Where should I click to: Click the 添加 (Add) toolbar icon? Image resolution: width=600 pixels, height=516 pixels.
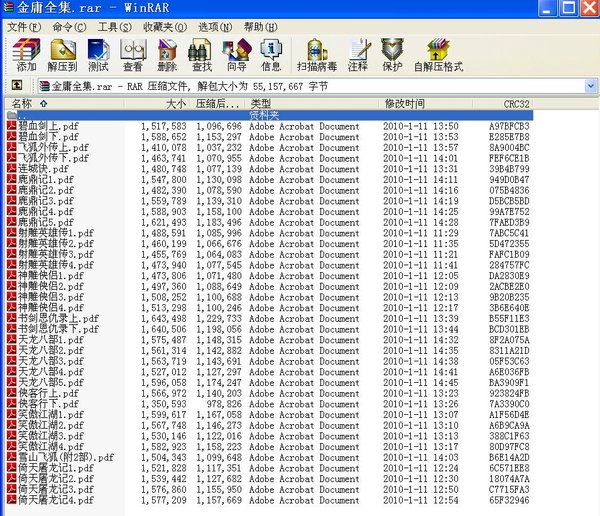coord(26,55)
